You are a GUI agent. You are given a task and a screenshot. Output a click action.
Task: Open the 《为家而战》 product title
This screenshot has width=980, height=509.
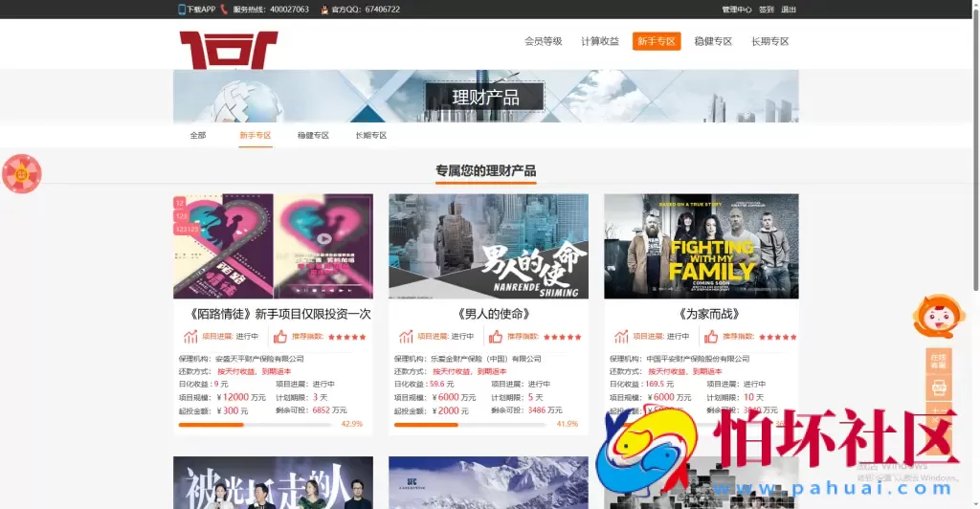pos(709,314)
